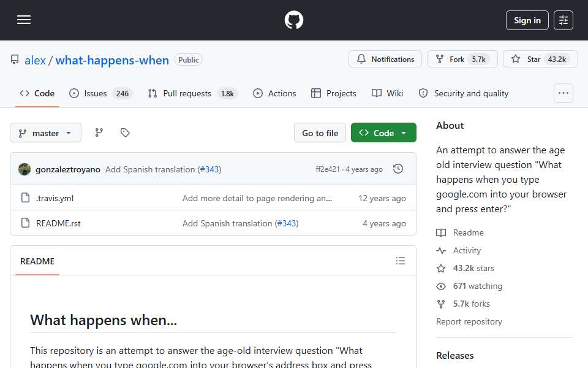The image size is (588, 368).
Task: Click the Public repository badge
Action: (x=188, y=59)
